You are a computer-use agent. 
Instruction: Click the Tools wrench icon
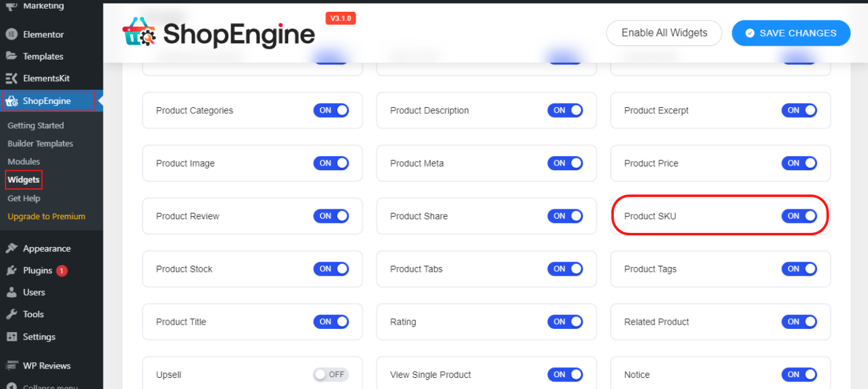click(x=12, y=314)
